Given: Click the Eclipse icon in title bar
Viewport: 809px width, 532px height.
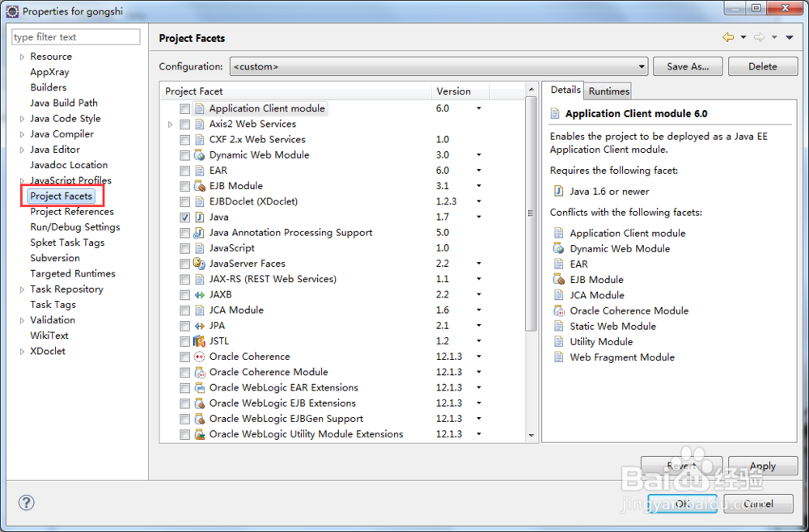Looking at the screenshot, I should click(x=12, y=11).
